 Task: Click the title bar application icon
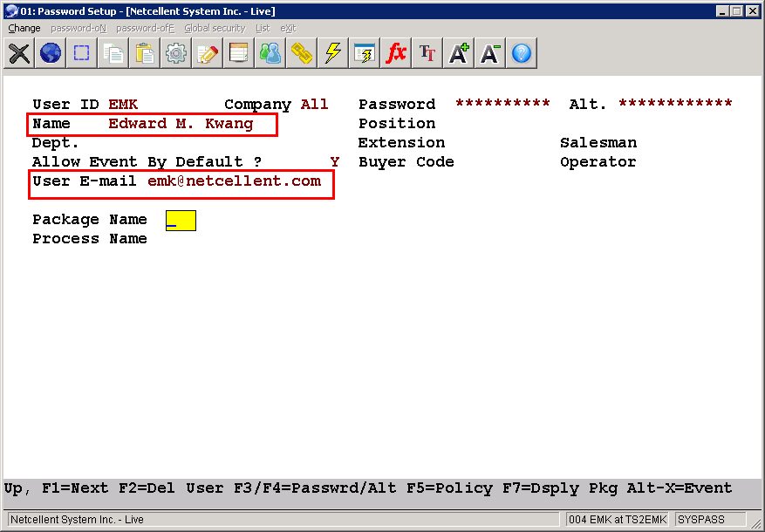tap(11, 10)
